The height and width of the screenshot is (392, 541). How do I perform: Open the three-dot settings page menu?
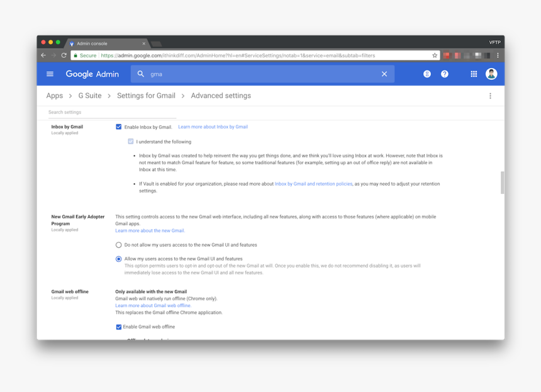[x=490, y=96]
